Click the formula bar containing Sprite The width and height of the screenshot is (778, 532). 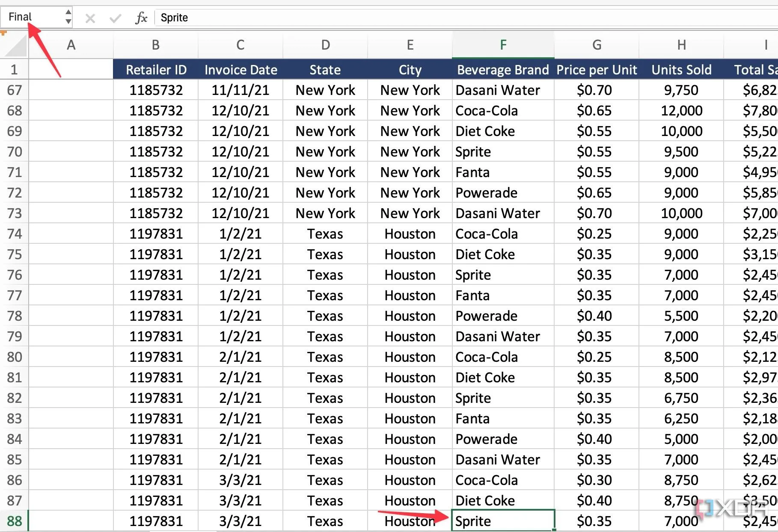pyautogui.click(x=428, y=18)
